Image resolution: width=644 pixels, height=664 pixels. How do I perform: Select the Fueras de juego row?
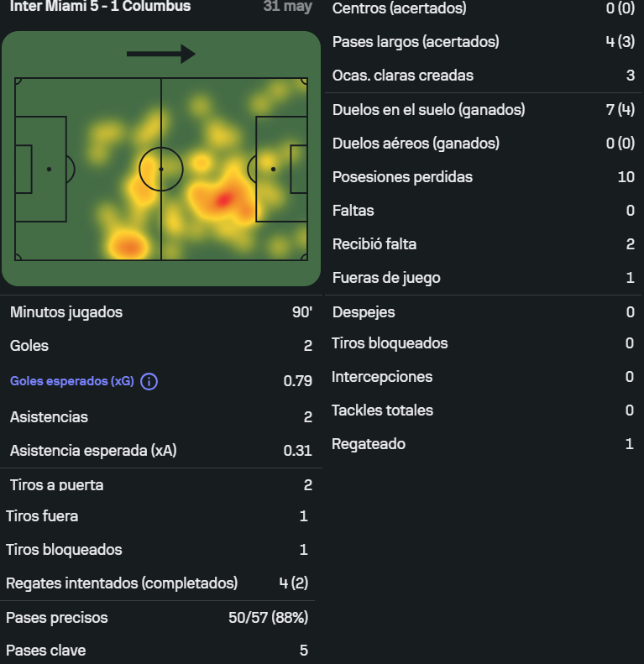pyautogui.click(x=484, y=278)
